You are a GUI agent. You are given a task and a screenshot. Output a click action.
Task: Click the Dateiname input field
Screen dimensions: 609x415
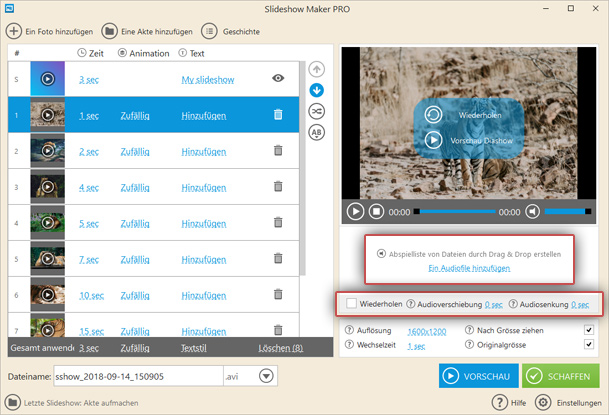pos(138,376)
